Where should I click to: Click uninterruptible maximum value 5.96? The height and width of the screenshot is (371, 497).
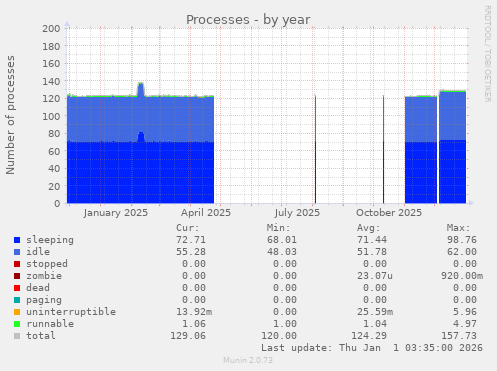point(465,312)
